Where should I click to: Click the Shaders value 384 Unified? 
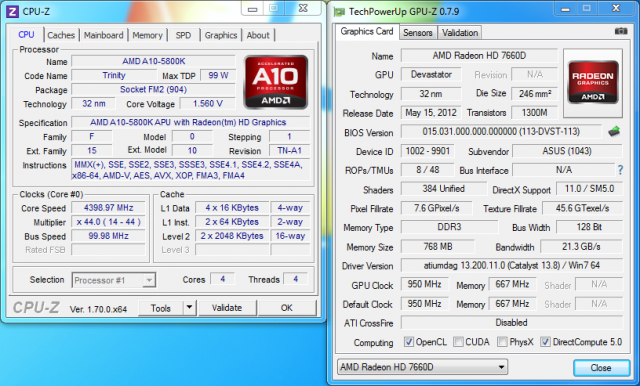[x=444, y=189]
